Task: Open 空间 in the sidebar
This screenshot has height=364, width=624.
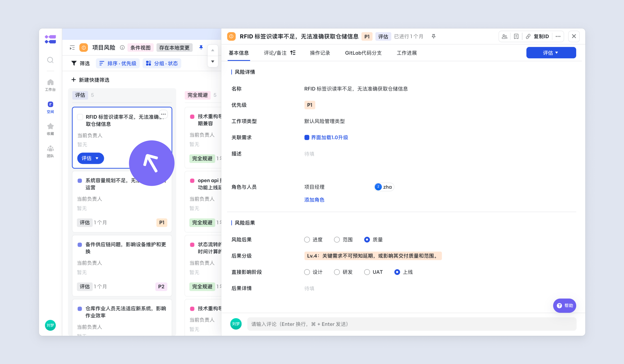Action: (50, 107)
